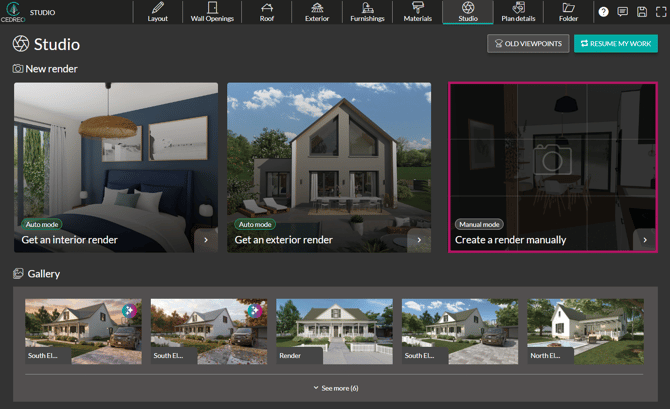Click the Studio aperture icon beside the heading
The image size is (670, 409).
click(x=21, y=44)
